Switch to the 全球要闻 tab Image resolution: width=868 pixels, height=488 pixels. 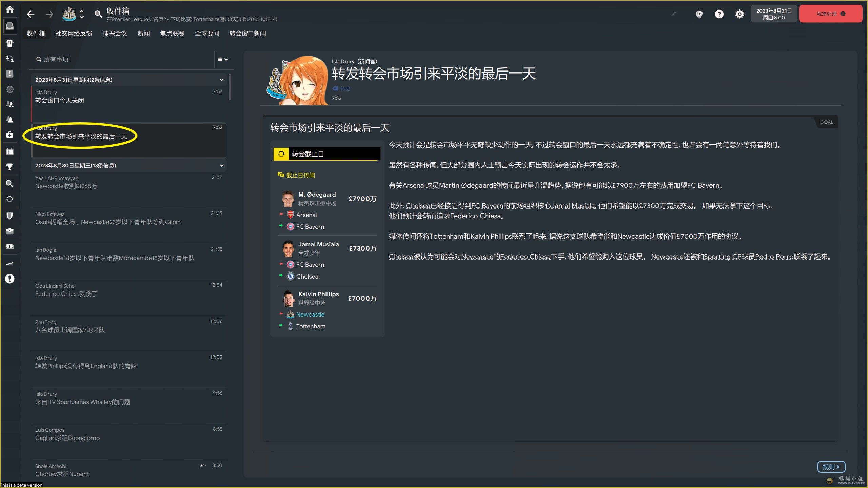[207, 33]
